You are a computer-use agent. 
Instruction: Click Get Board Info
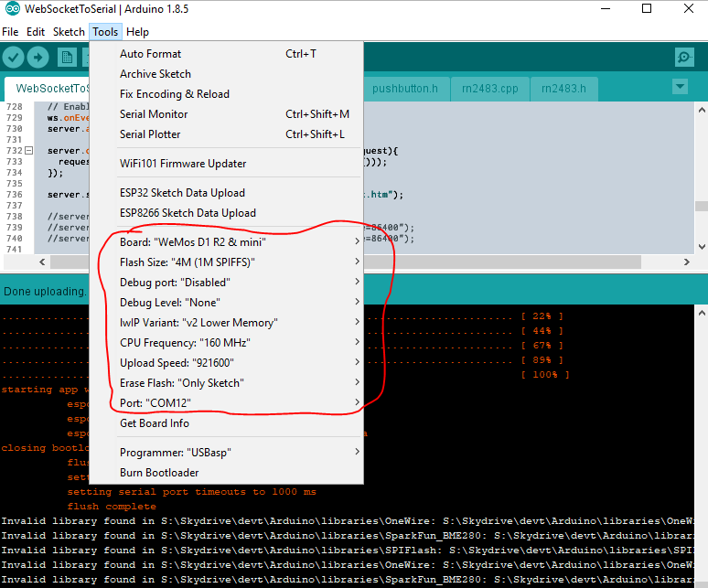(x=226, y=423)
